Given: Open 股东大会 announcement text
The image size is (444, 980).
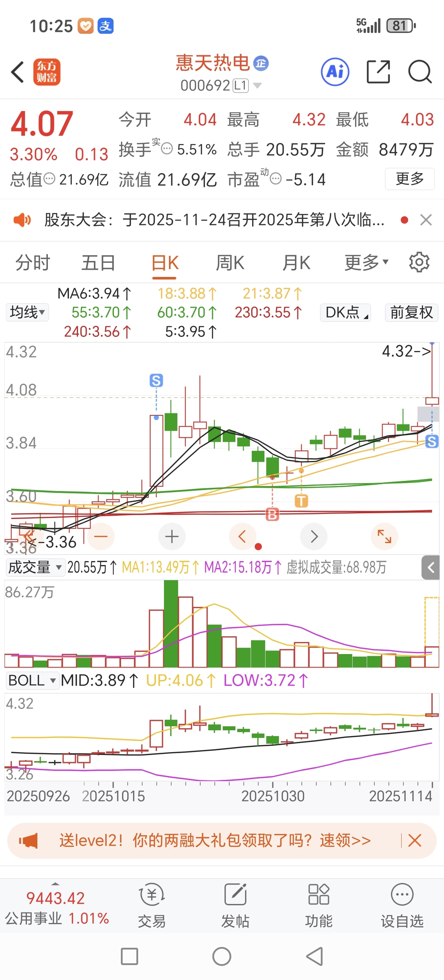Looking at the screenshot, I should [214, 220].
